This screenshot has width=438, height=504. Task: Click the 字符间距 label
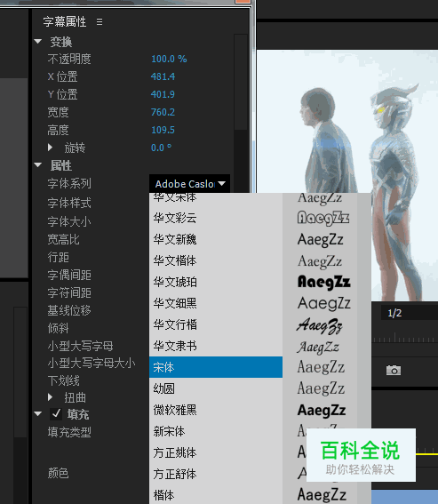(x=69, y=292)
